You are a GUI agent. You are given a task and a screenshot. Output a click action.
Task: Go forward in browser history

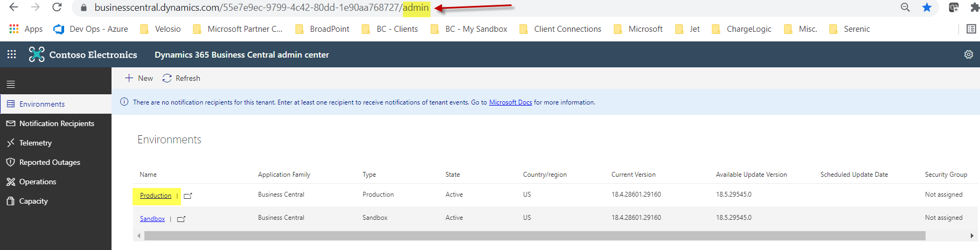(35, 7)
